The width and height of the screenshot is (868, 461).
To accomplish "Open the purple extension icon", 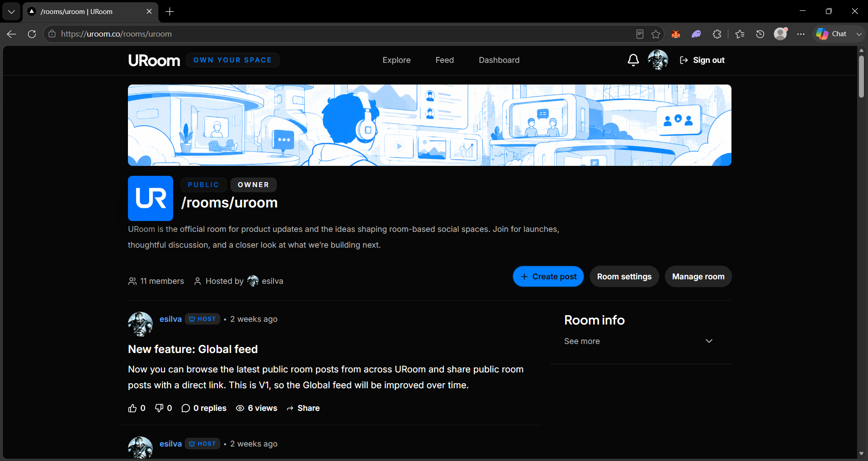I will pos(696,34).
